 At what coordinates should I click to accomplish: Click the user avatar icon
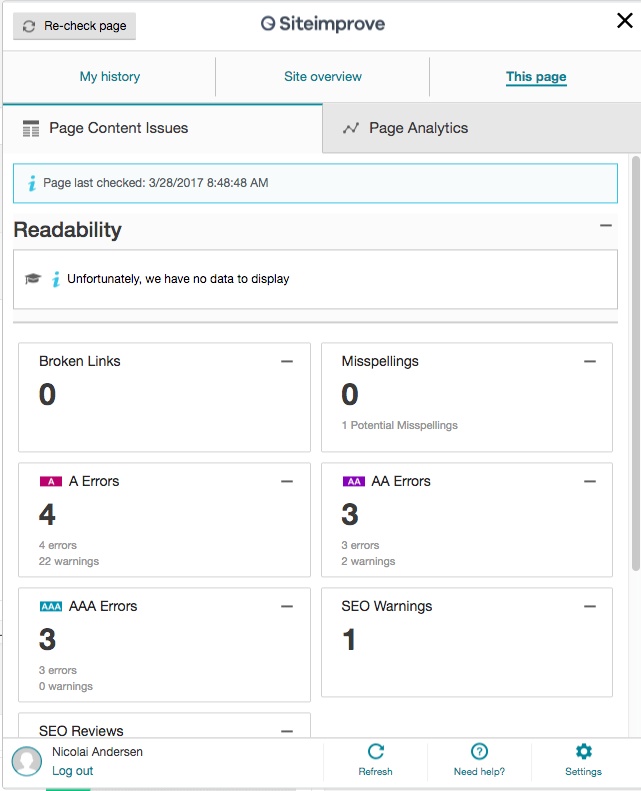tap(27, 761)
